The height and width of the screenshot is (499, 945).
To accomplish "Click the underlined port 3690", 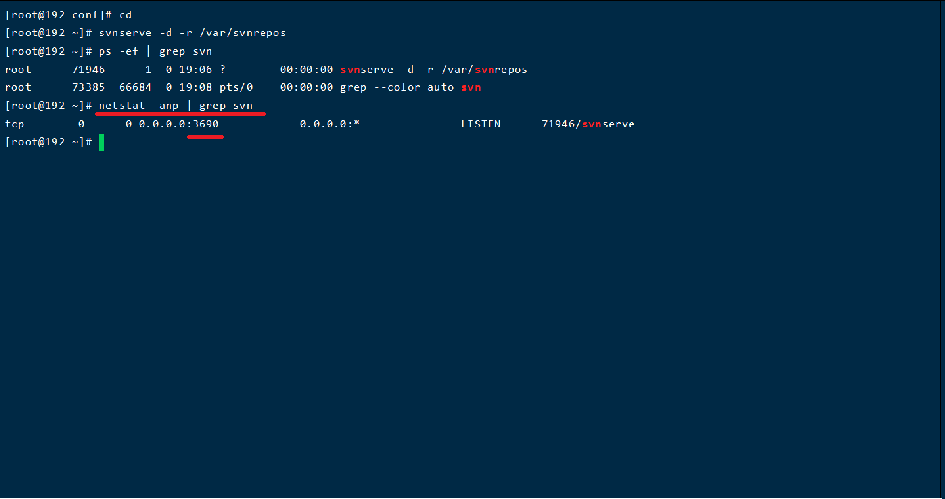I will tap(206, 124).
